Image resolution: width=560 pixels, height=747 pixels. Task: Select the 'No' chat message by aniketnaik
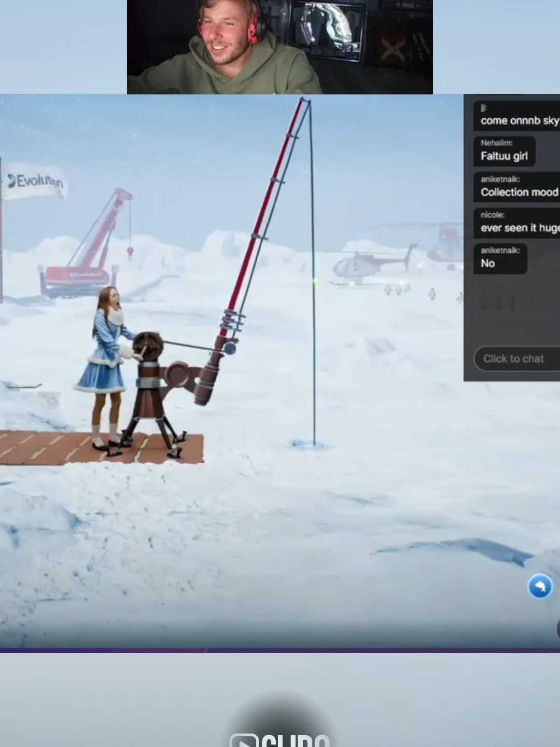point(500,258)
